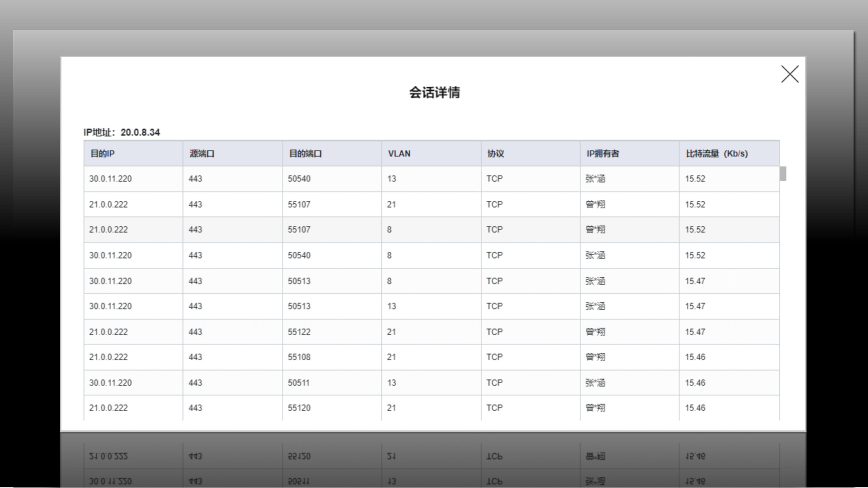Image resolution: width=868 pixels, height=488 pixels.
Task: Click destination port 50511 cell
Action: click(x=298, y=383)
